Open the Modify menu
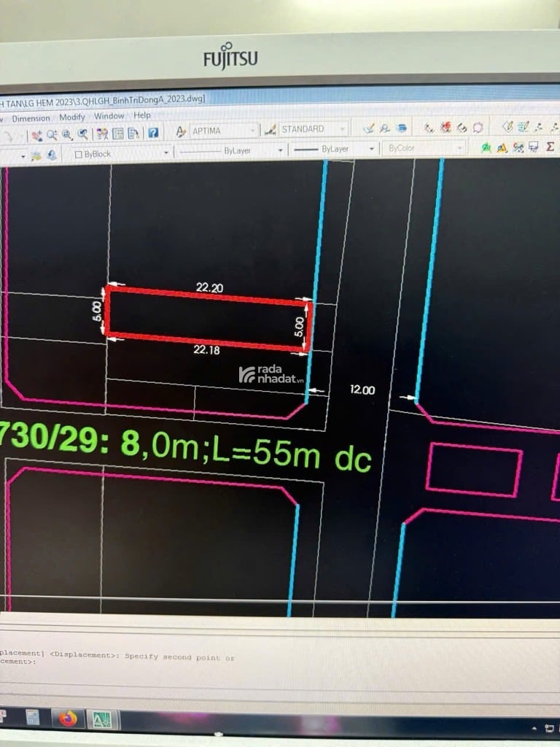The width and height of the screenshot is (560, 747). click(72, 117)
